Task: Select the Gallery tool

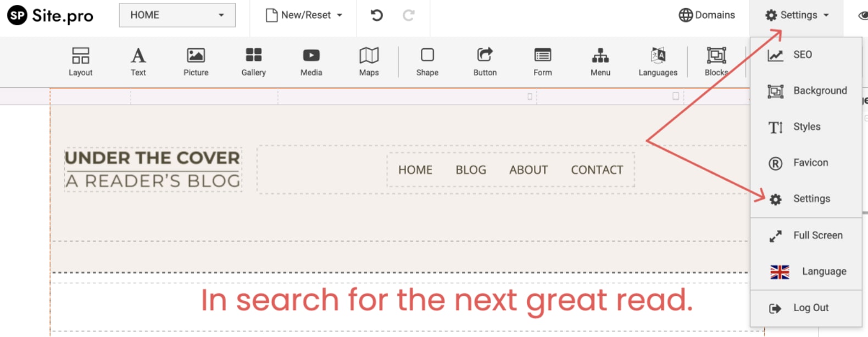Action: point(253,61)
